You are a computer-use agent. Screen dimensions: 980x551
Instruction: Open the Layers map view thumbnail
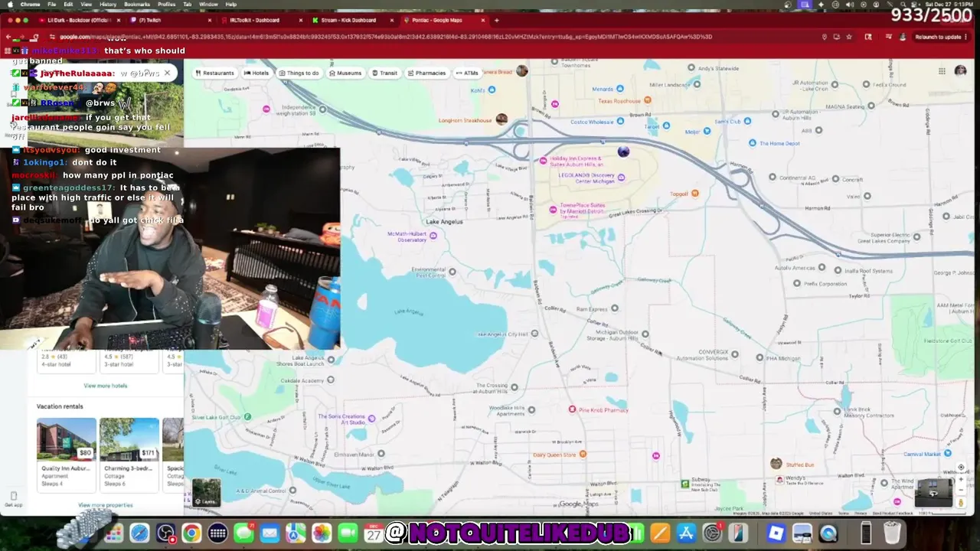coord(206,492)
